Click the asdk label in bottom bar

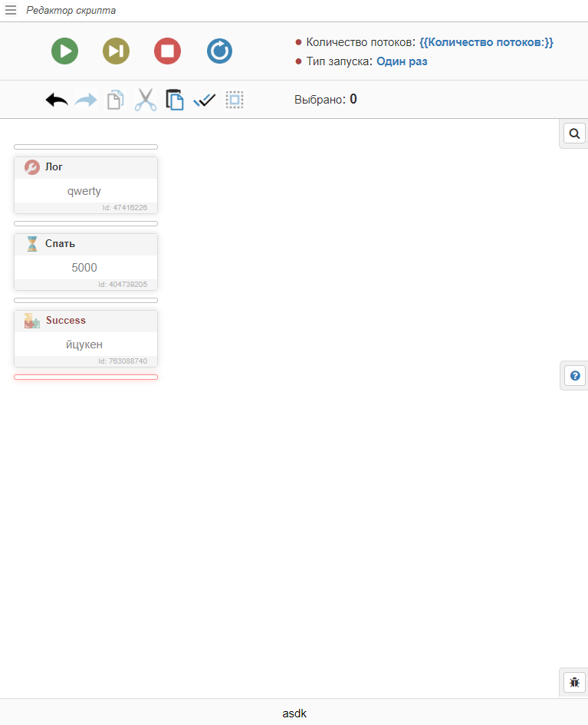click(x=294, y=713)
